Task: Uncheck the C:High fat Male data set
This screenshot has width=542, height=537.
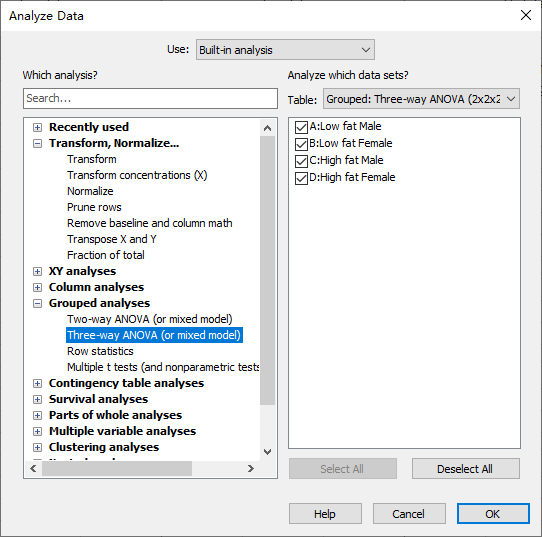Action: [x=301, y=161]
